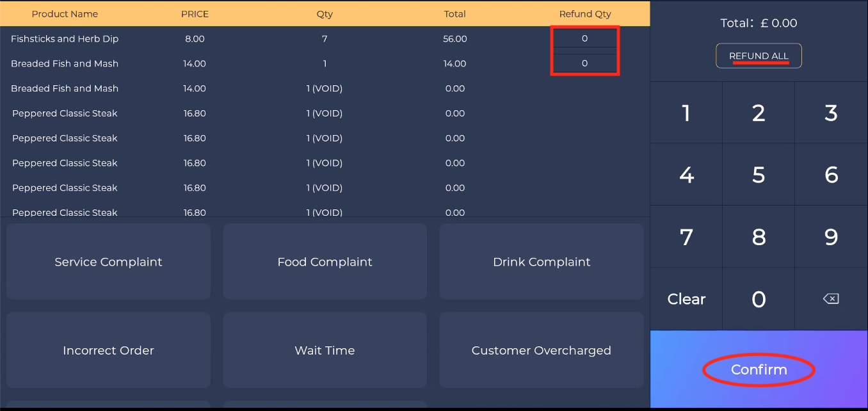Tap the backspace icon on the keypad

pos(831,299)
